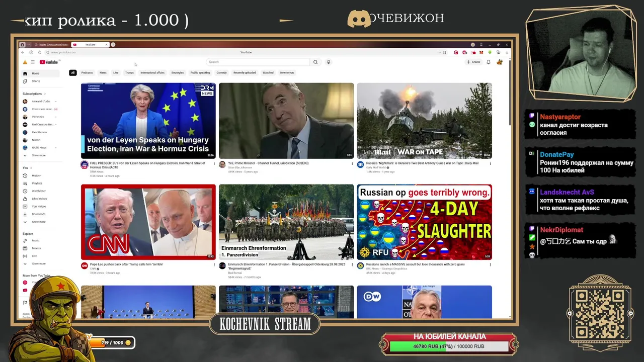Screen dimensions: 644x362
Task: Open the YouTube hamburger guide menu
Action: 33,62
